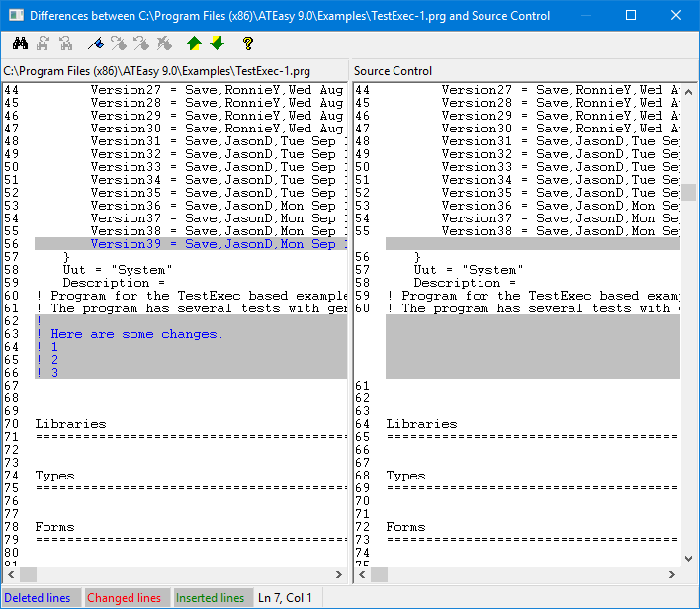Click the 'Program for the TestExec' line in left pane
The image size is (700, 609).
pyautogui.click(x=193, y=296)
